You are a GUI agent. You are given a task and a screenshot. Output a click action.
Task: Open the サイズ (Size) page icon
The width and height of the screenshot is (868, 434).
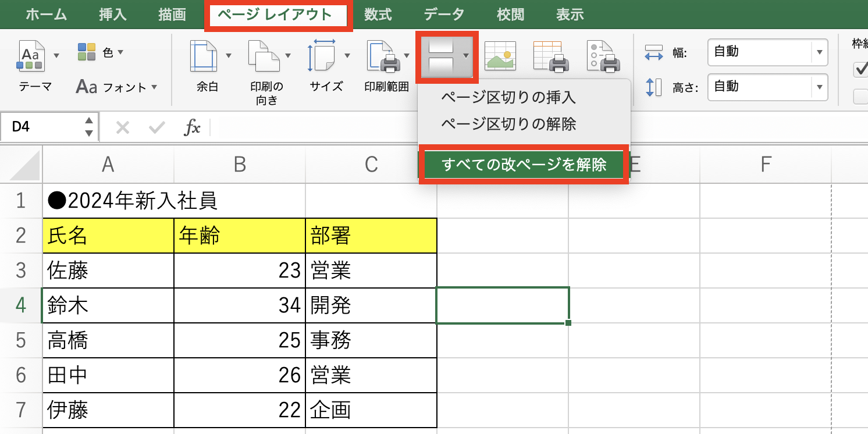point(326,55)
